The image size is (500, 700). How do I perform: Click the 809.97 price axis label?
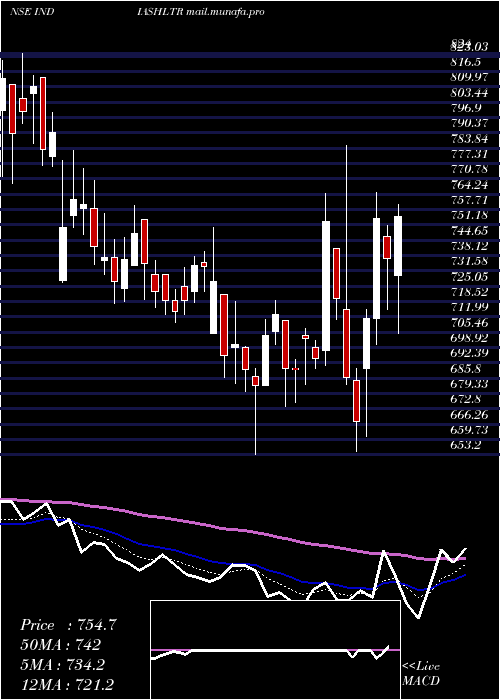[469, 77]
